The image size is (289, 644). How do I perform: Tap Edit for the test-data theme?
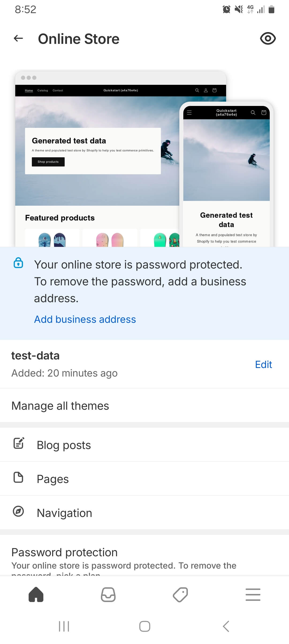pos(263,365)
